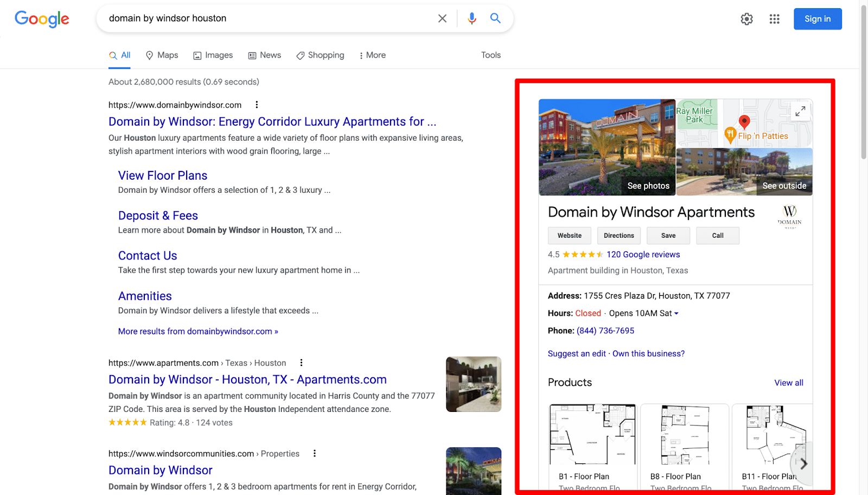Open the More search options menu
Screen dimensions: 868x495
click(x=372, y=55)
